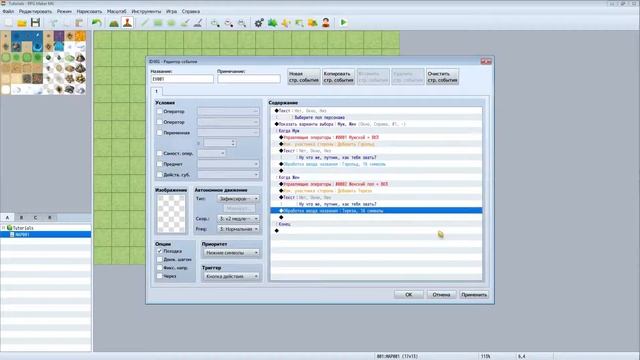This screenshot has height=360, width=640.
Task: Open the Триггер dropdown
Action: click(231, 276)
